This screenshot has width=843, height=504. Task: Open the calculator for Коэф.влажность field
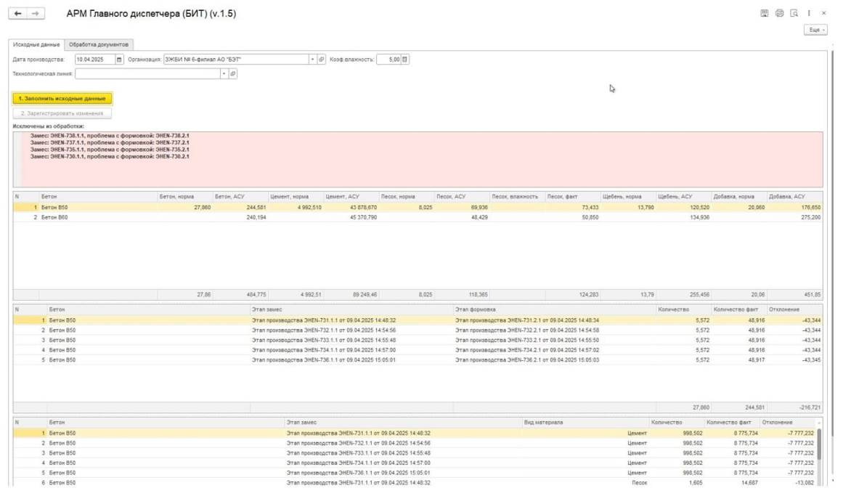coord(405,59)
